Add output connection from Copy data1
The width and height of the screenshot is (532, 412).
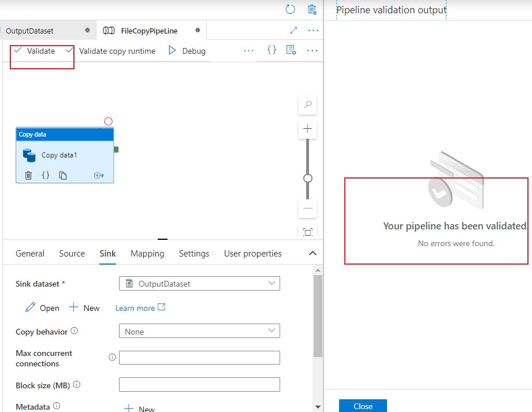[99, 176]
